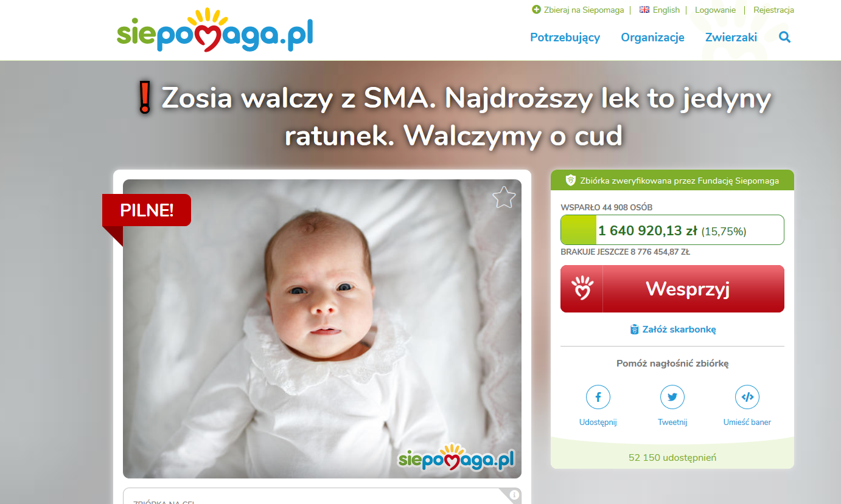This screenshot has width=841, height=504.
Task: Click the hand-heart icon on the Wesprzyj button
Action: pos(582,288)
